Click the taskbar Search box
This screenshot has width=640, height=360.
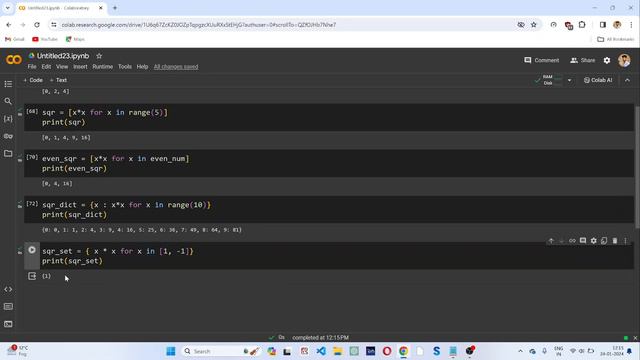click(x=222, y=351)
